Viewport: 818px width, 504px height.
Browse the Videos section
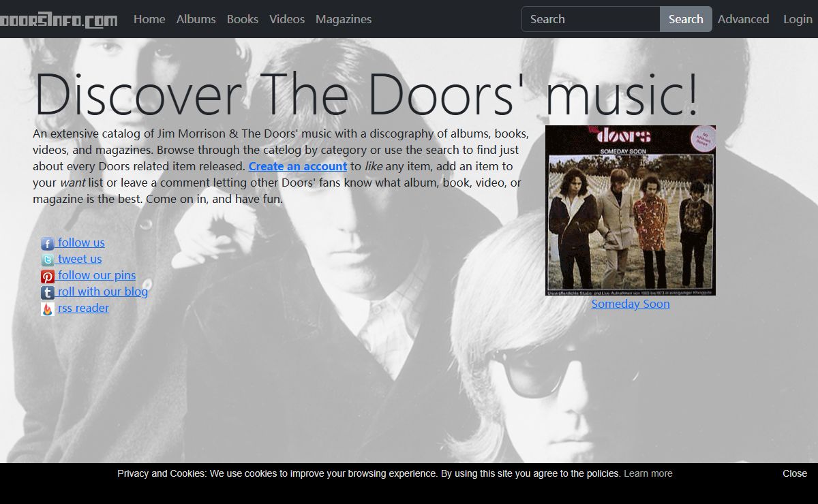[x=287, y=19]
